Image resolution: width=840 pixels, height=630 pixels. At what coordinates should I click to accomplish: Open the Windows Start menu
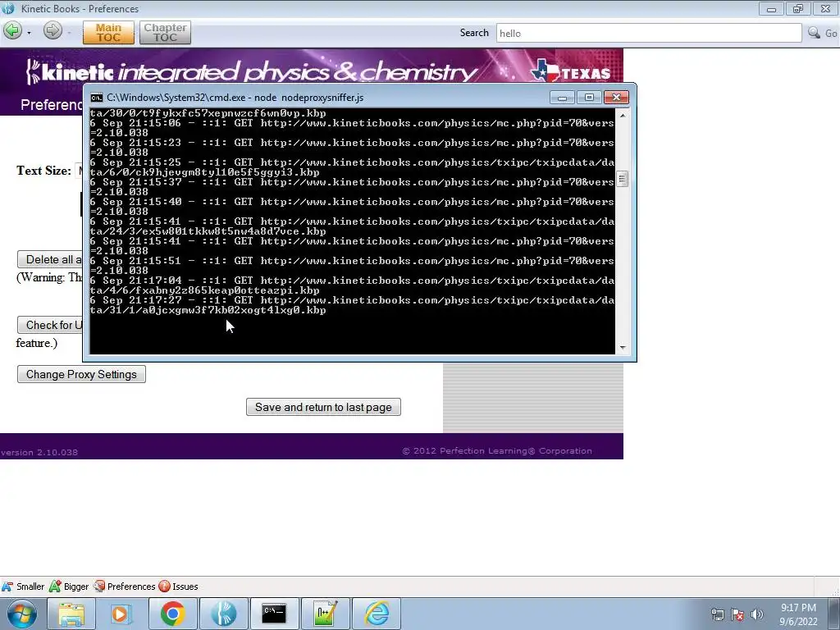22,614
